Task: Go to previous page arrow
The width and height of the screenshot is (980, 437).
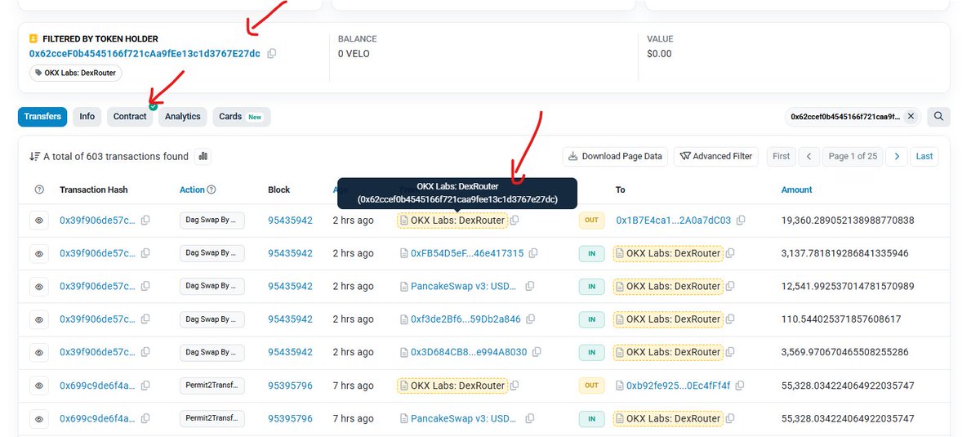Action: click(808, 156)
